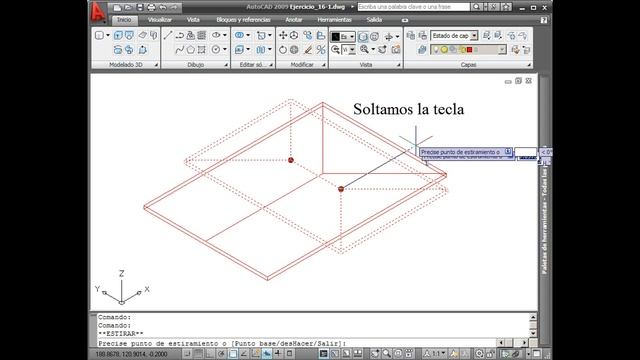The height and width of the screenshot is (360, 640).
Task: Click the New drawing icon in quick access
Action: 117,7
